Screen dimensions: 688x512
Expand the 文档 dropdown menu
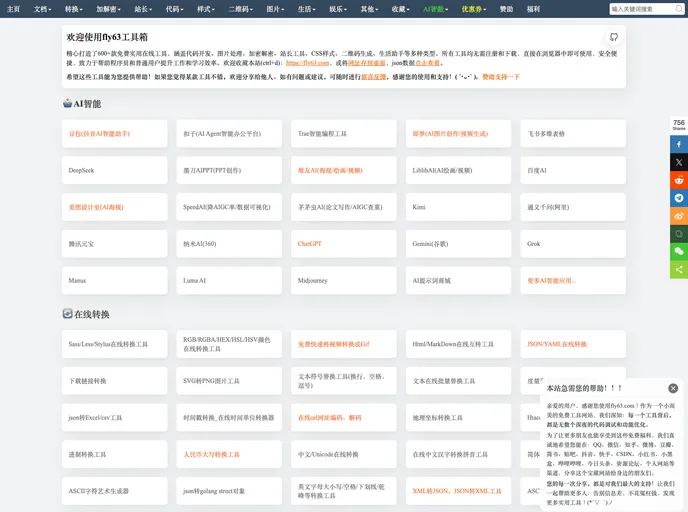(x=42, y=9)
